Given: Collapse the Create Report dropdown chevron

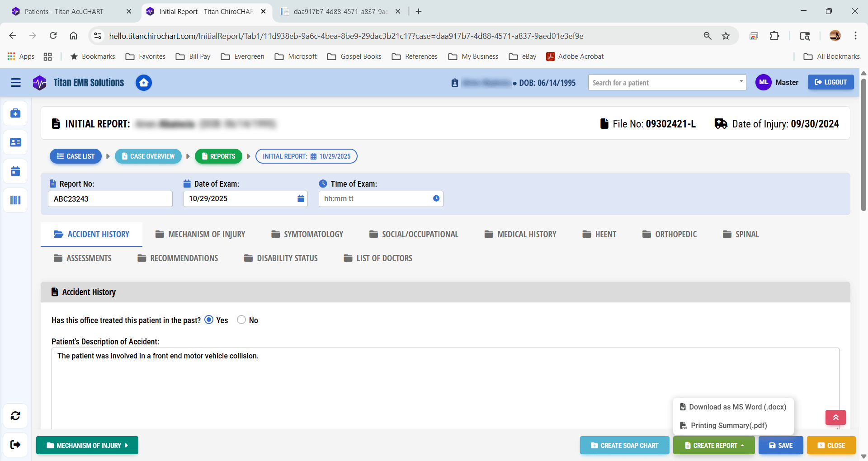Looking at the screenshot, I should click(x=741, y=445).
